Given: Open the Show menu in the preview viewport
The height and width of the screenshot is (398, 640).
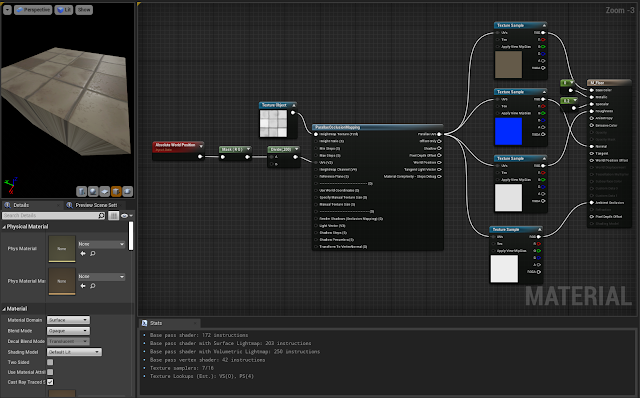Looking at the screenshot, I should click(84, 10).
